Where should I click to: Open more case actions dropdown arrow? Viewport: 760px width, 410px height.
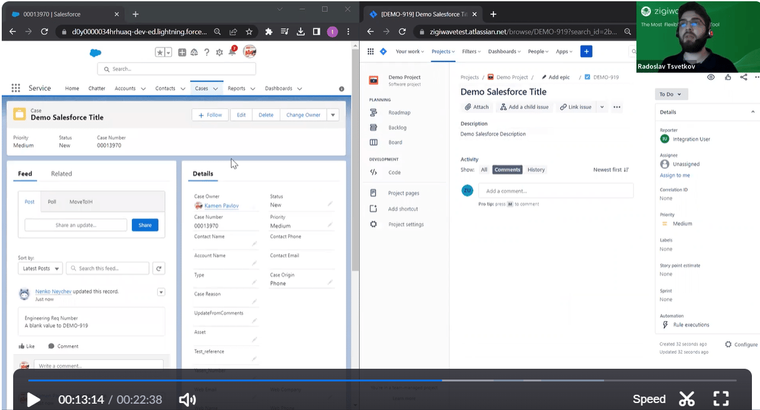click(x=333, y=115)
